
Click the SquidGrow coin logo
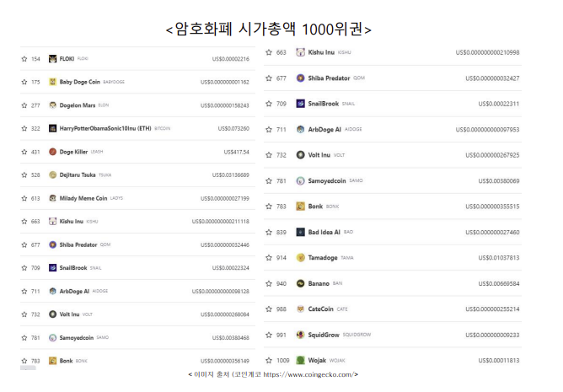pos(301,335)
